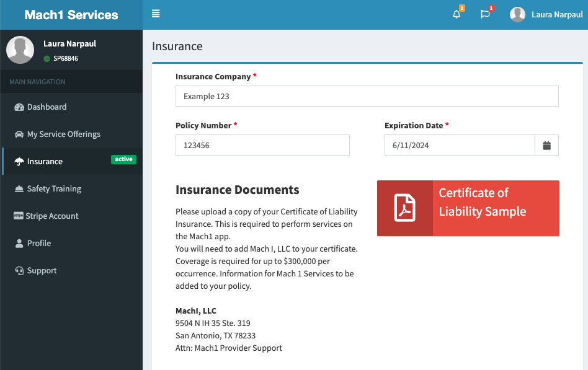
Task: Open notifications bell icon
Action: pyautogui.click(x=457, y=15)
